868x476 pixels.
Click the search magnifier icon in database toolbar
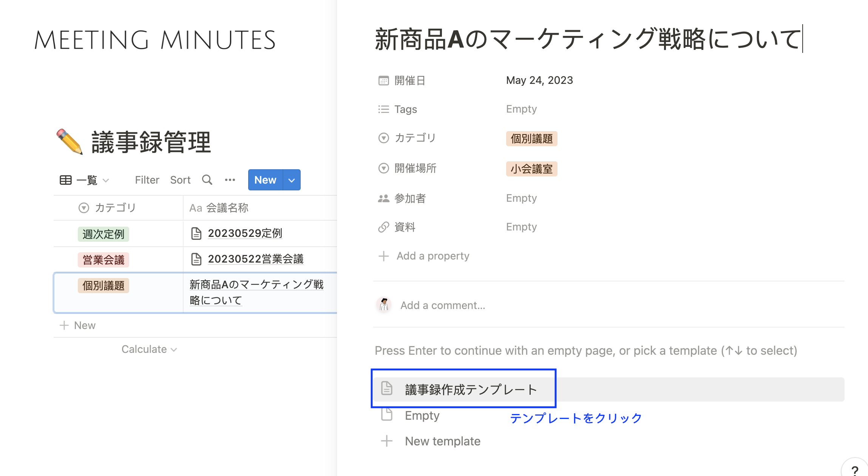pos(207,180)
